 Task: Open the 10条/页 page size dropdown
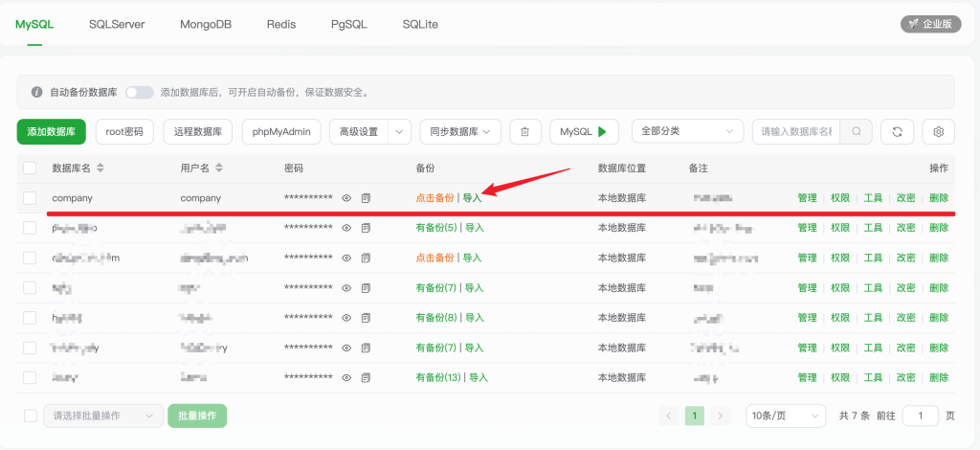click(x=785, y=416)
